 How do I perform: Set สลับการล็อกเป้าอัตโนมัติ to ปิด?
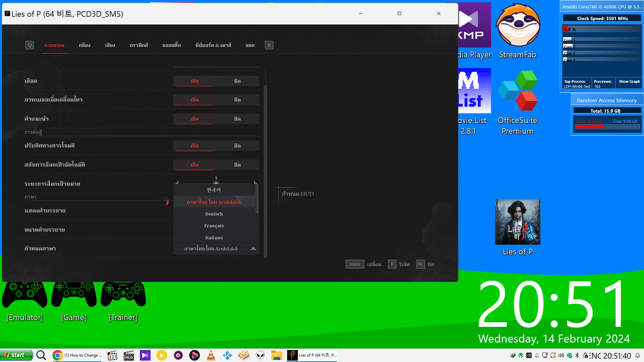(x=237, y=165)
